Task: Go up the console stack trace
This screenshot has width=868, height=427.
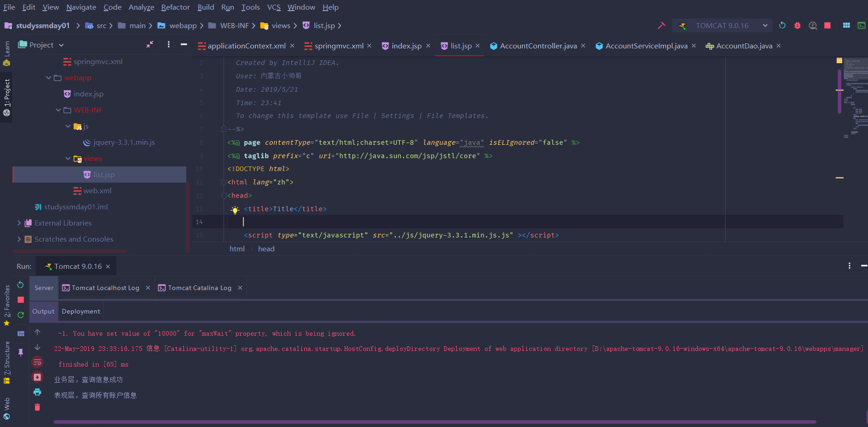Action: [37, 332]
